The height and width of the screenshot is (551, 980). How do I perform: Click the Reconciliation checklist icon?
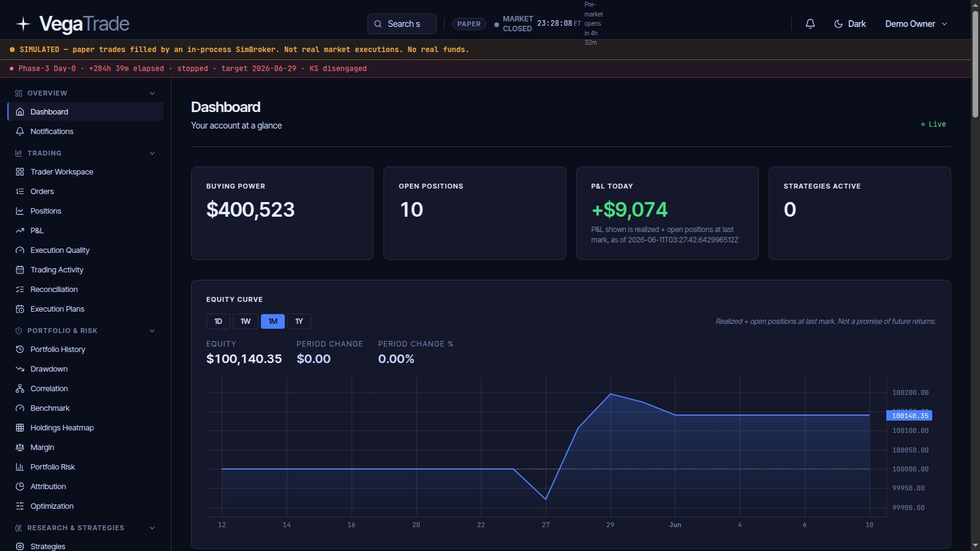20,290
